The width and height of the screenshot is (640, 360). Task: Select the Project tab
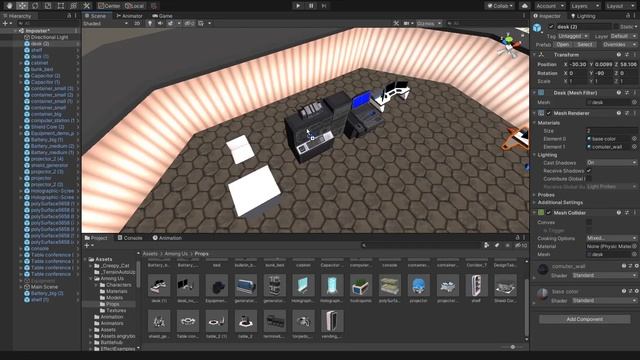coord(96,238)
